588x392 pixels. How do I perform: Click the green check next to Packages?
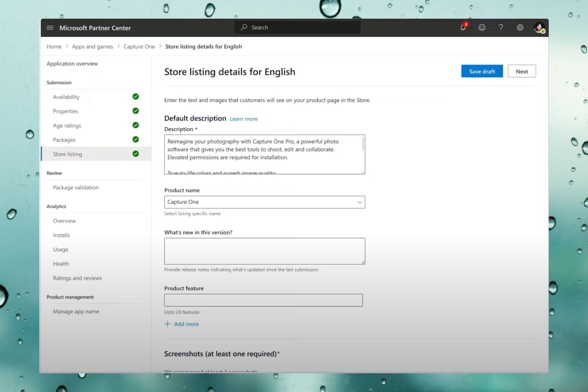pos(136,139)
